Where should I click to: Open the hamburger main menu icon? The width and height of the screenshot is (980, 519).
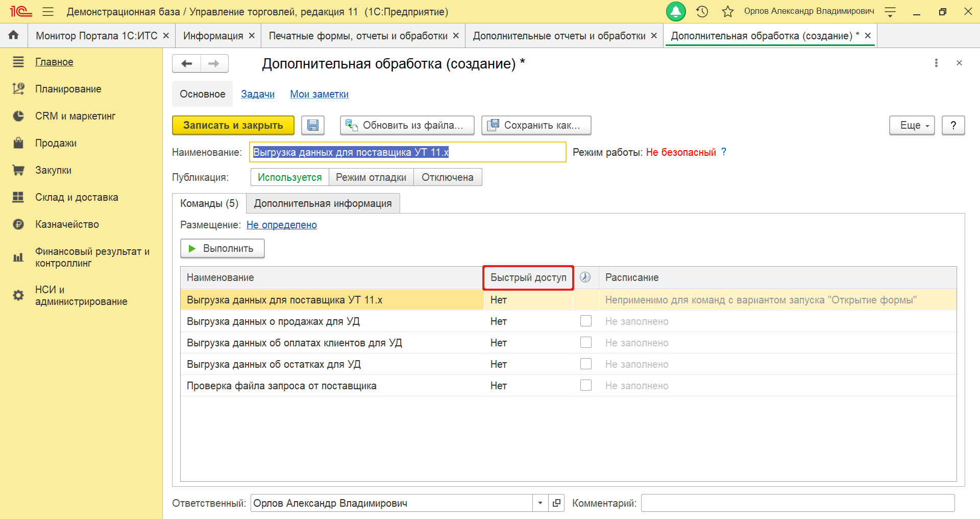click(x=48, y=11)
